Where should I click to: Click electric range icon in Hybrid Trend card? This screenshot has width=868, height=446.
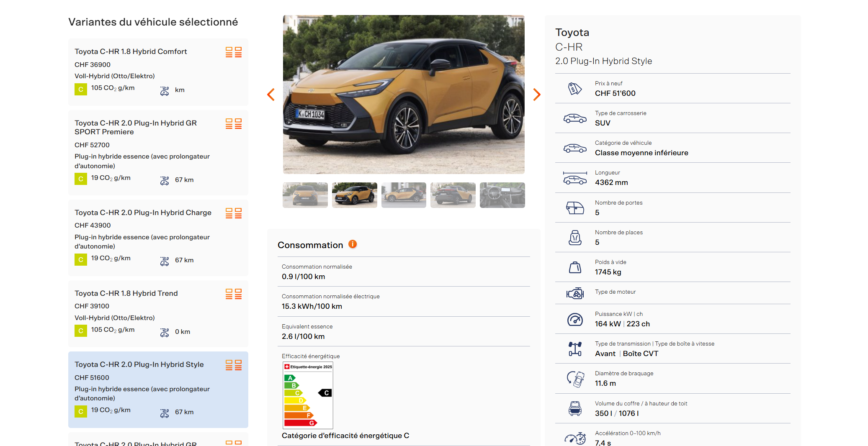click(165, 333)
